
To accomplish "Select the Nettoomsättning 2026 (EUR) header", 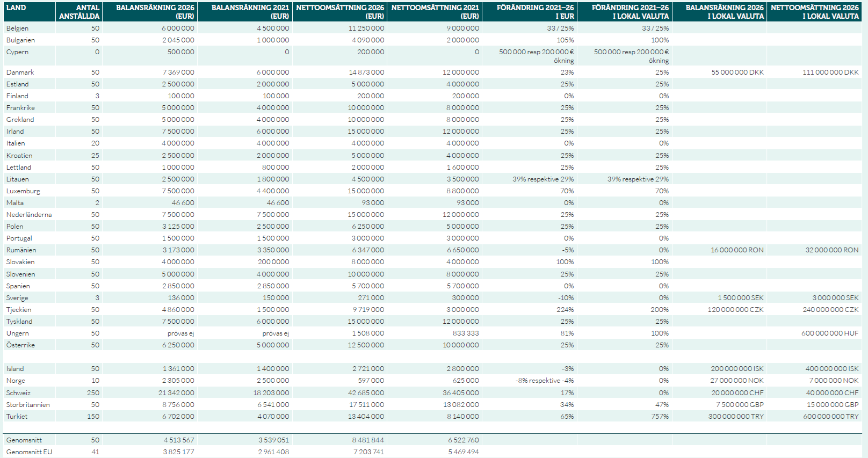I will (x=340, y=12).
